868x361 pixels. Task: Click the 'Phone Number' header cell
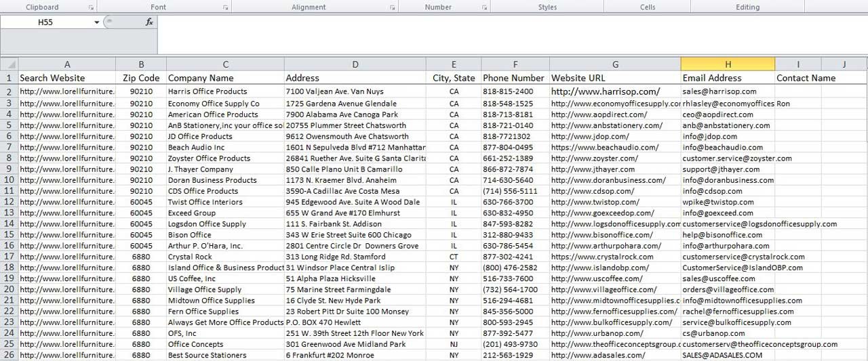pos(515,78)
